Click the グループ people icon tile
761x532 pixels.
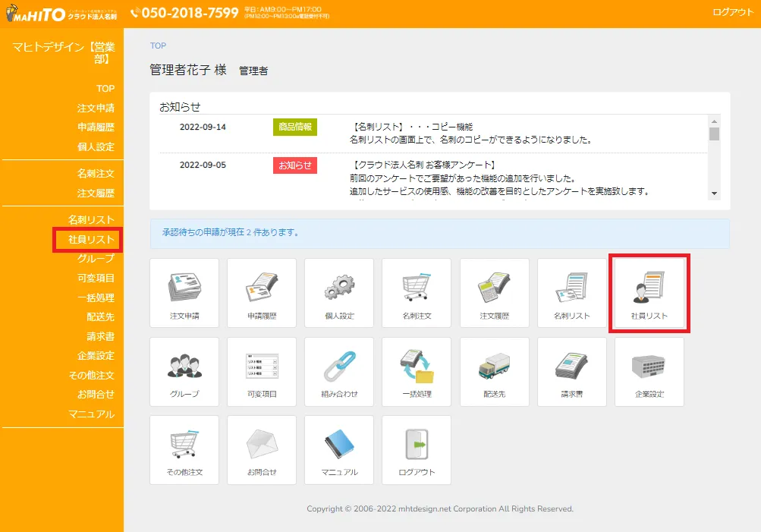click(184, 372)
